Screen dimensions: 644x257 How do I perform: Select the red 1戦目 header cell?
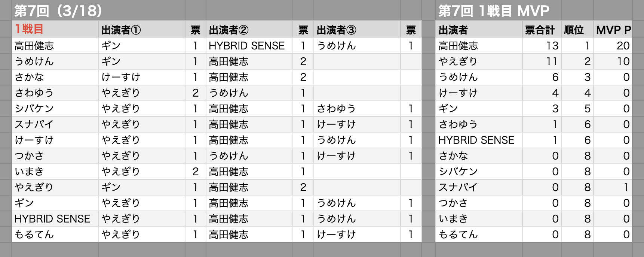(55, 29)
